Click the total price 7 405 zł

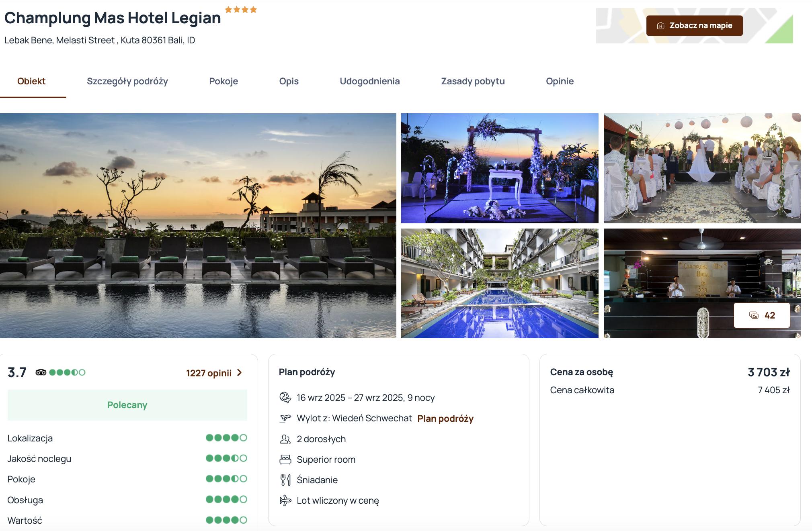click(x=774, y=390)
